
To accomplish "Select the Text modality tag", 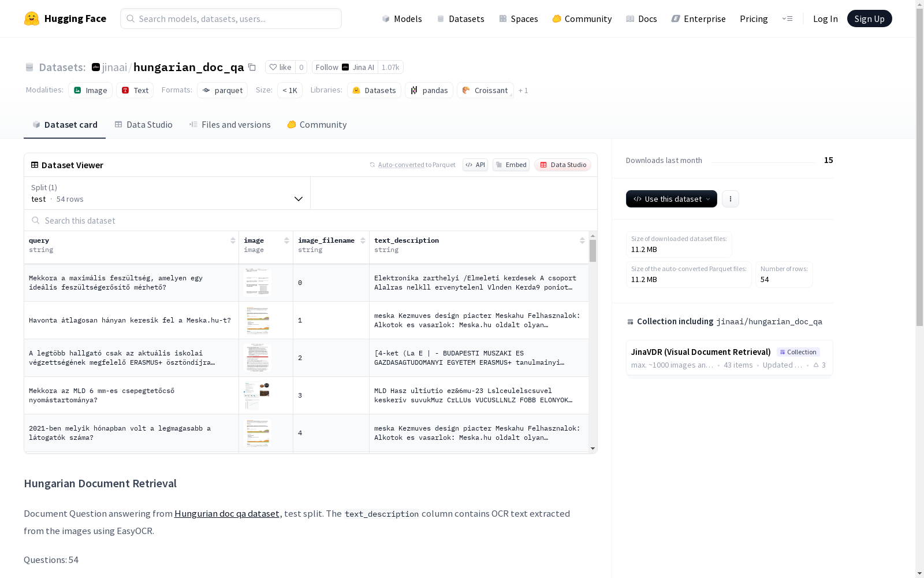I will (135, 90).
